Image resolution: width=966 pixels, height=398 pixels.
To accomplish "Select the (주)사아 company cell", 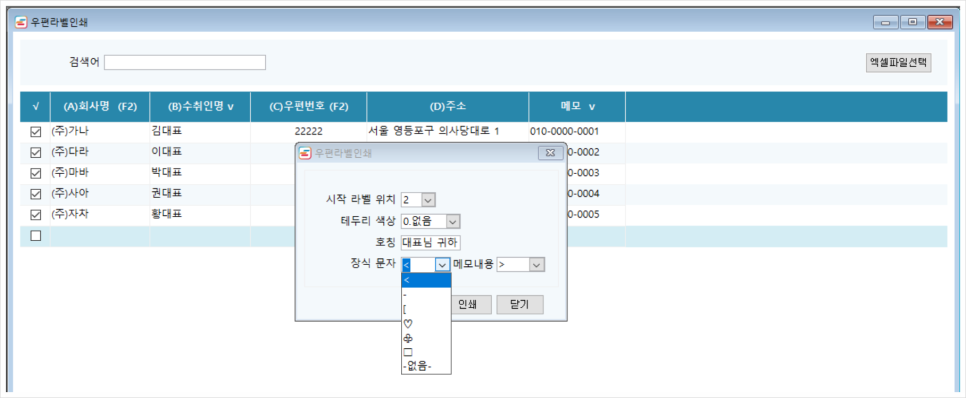I will pyautogui.click(x=100, y=194).
